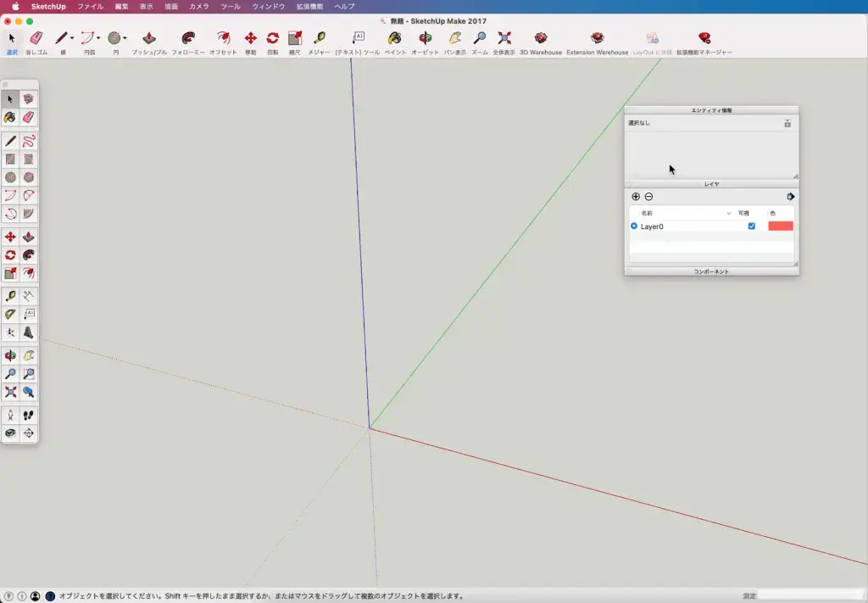The image size is (868, 603).
Task: Open the ツール menu
Action: tap(231, 7)
